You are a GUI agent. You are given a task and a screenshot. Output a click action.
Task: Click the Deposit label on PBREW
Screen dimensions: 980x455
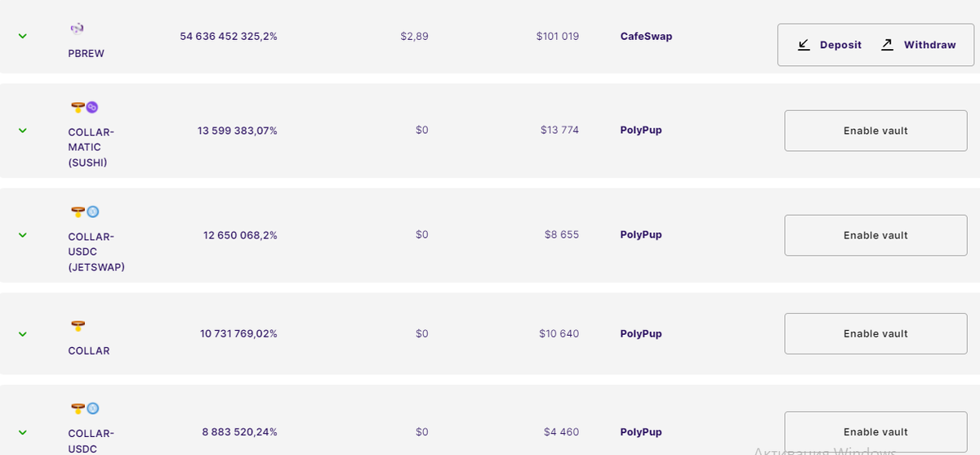point(840,45)
